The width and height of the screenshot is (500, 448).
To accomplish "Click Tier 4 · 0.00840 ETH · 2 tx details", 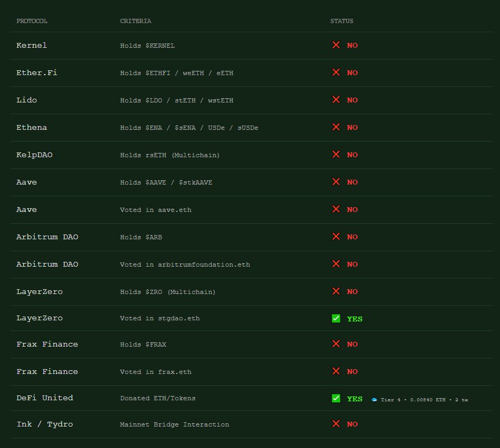I will [x=424, y=400].
